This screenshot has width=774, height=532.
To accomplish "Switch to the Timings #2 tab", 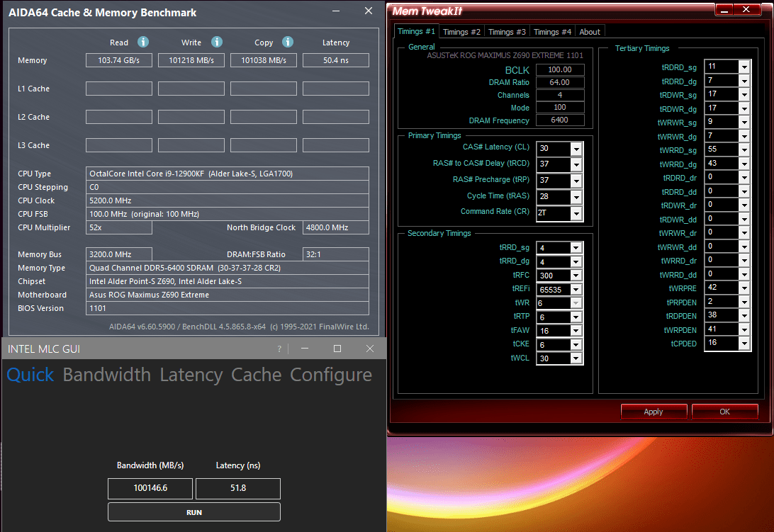I will tap(461, 32).
